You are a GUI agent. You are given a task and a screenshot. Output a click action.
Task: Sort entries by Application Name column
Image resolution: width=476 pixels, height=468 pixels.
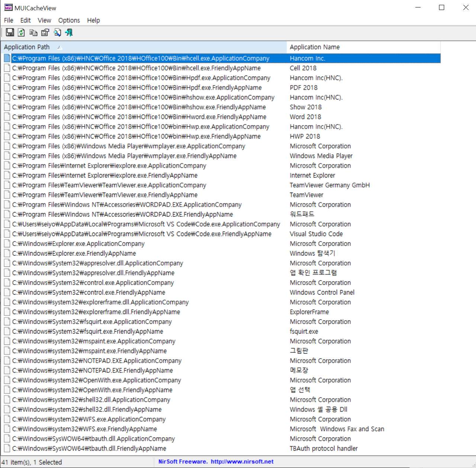(x=314, y=47)
